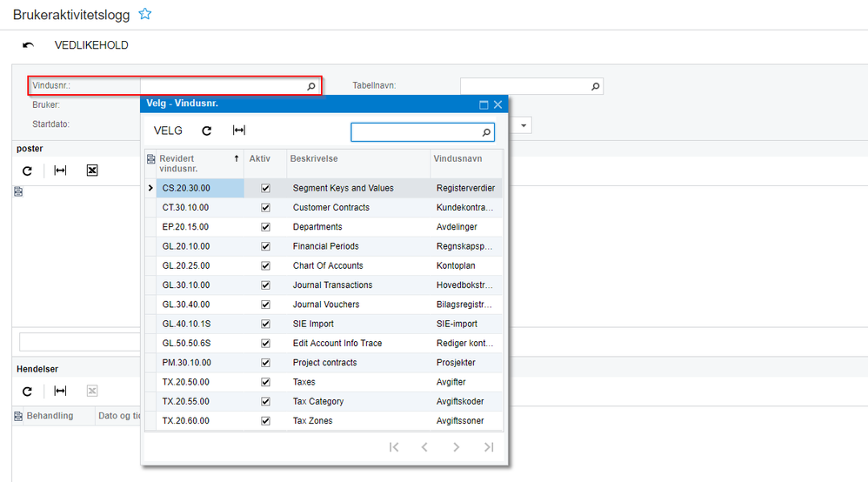Click the magnifier in the dialog search box

coord(486,132)
